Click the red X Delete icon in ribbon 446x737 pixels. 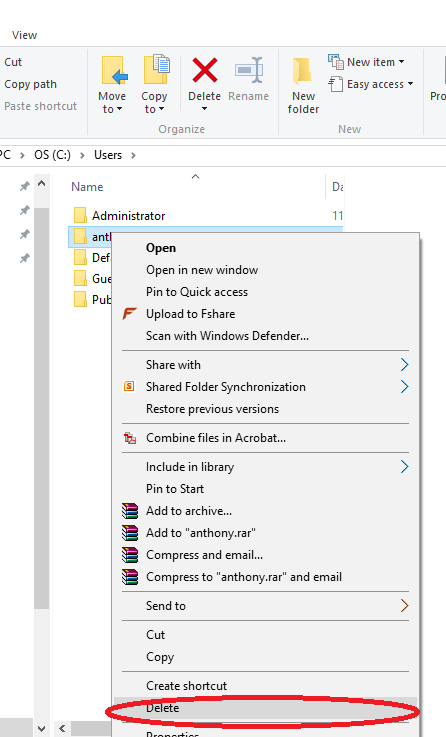coord(204,70)
